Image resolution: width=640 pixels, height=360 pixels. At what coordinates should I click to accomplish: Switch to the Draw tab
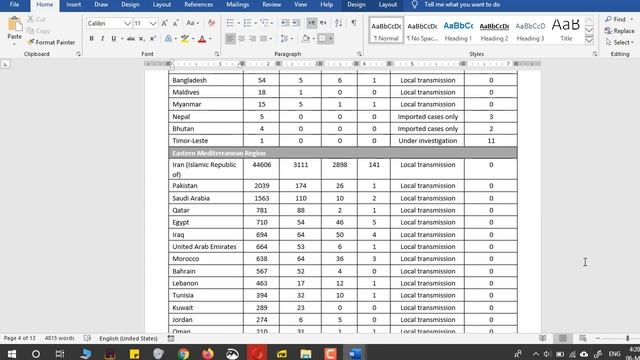(101, 5)
